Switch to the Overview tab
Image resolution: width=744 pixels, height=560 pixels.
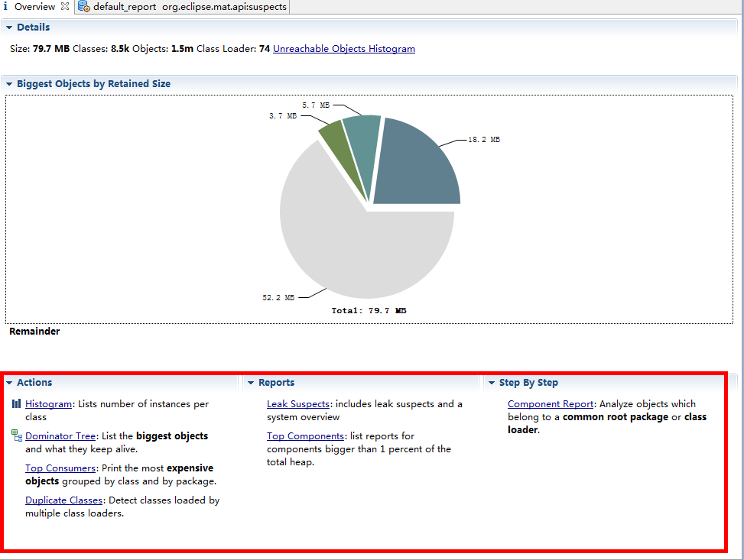(34, 6)
